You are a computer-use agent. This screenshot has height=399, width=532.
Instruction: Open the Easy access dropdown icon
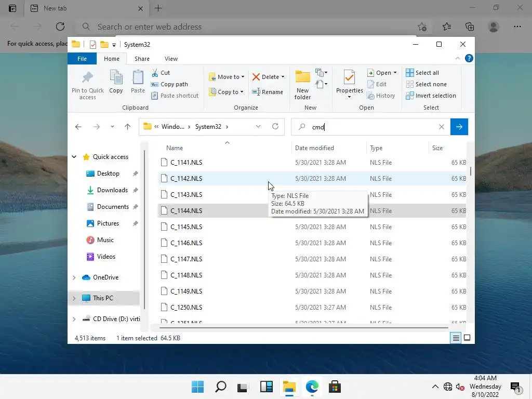321,84
